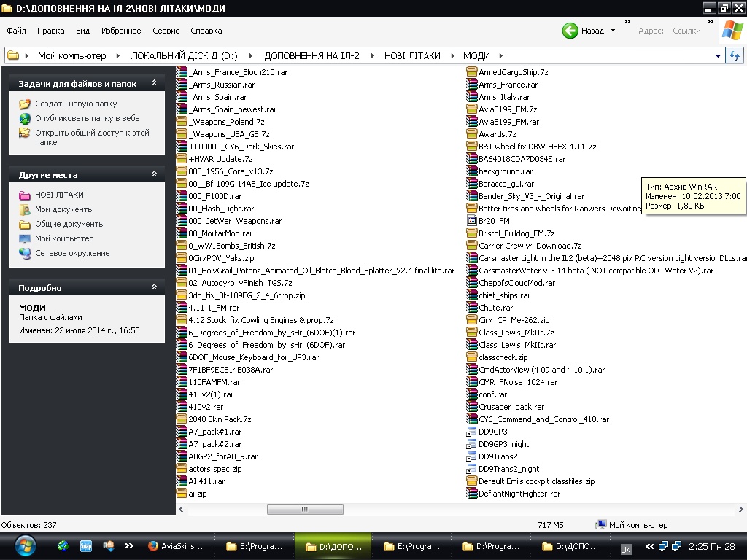Image resolution: width=747 pixels, height=560 pixels.
Task: Select the +HVAR Update.7z file icon
Action: click(182, 158)
